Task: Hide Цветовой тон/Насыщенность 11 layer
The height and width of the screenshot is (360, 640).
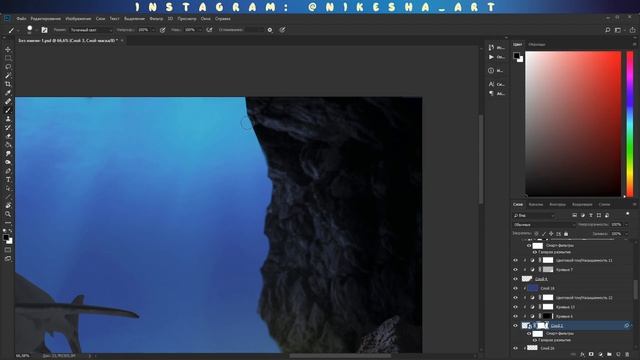Action: [515, 260]
